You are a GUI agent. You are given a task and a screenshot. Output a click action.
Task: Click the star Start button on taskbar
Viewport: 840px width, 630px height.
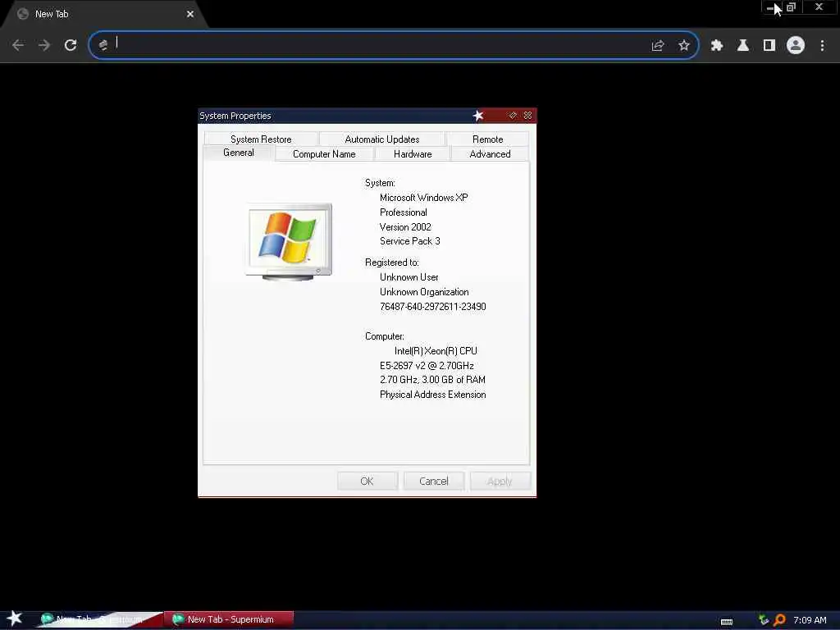(15, 619)
